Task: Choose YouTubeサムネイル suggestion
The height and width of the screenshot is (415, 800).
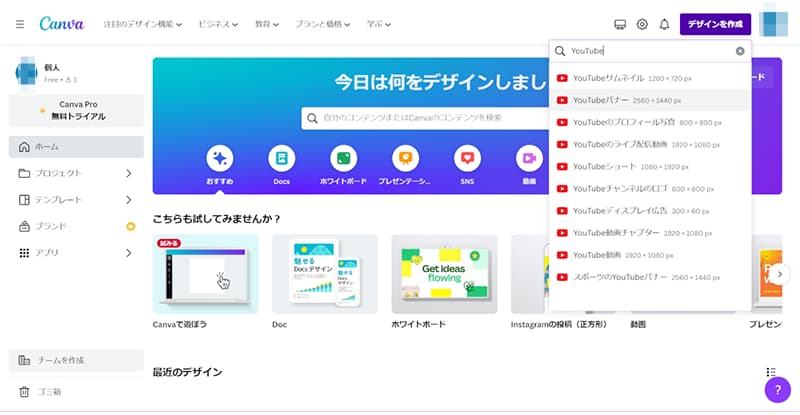Action: tap(650, 78)
